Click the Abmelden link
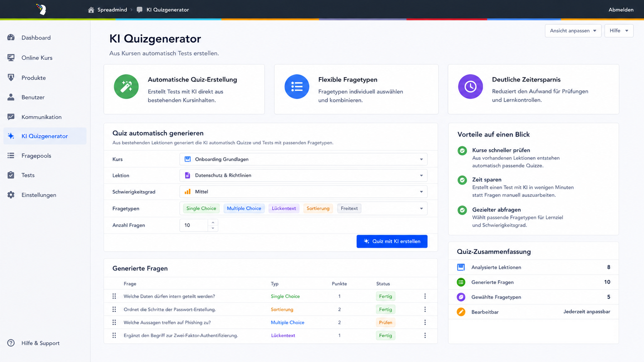 click(621, 10)
